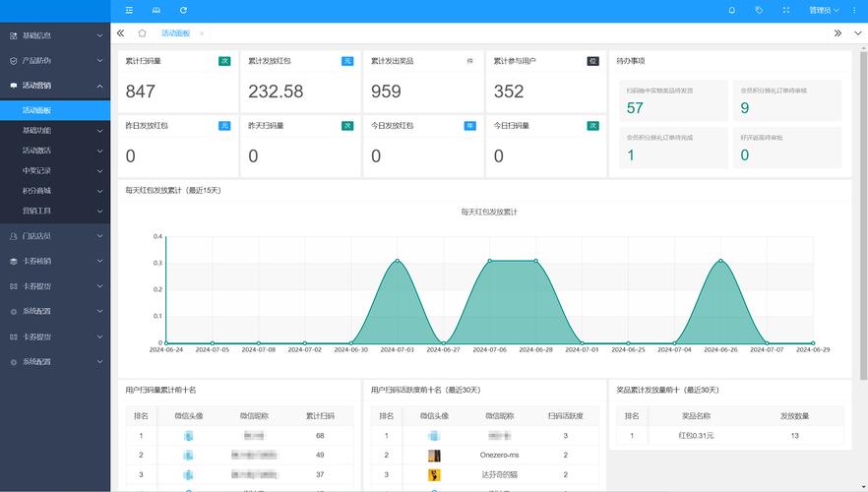Screen dimensions: 868x492
Task: Click the 发放数量 column header
Action: tap(795, 416)
